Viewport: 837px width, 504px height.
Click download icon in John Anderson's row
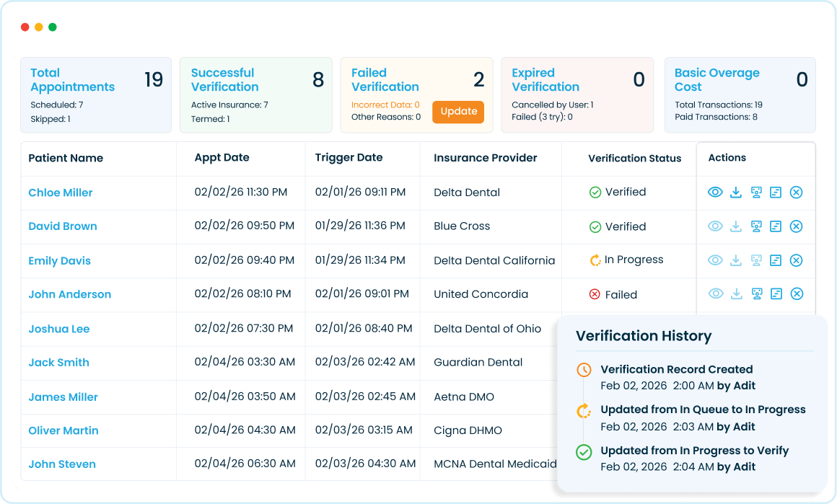click(x=737, y=293)
